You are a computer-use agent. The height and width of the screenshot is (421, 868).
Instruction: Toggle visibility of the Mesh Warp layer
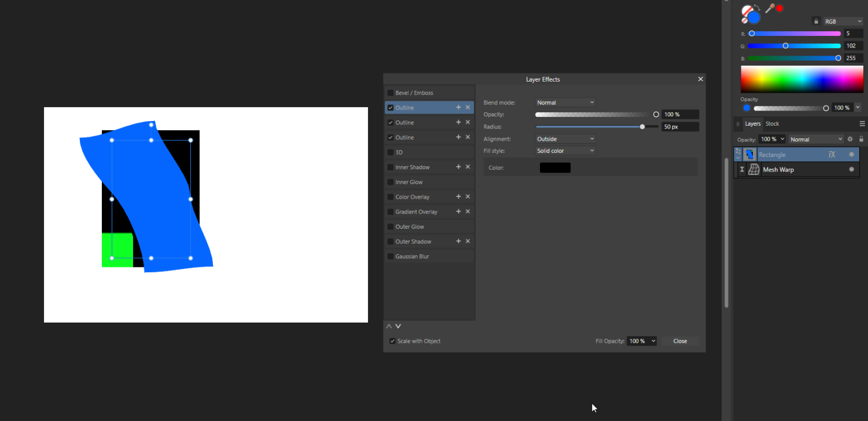851,169
